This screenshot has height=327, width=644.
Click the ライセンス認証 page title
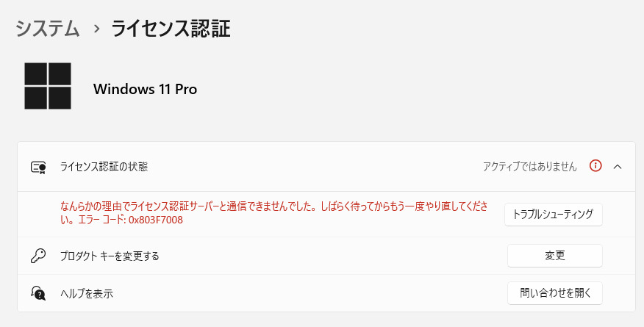(x=171, y=29)
